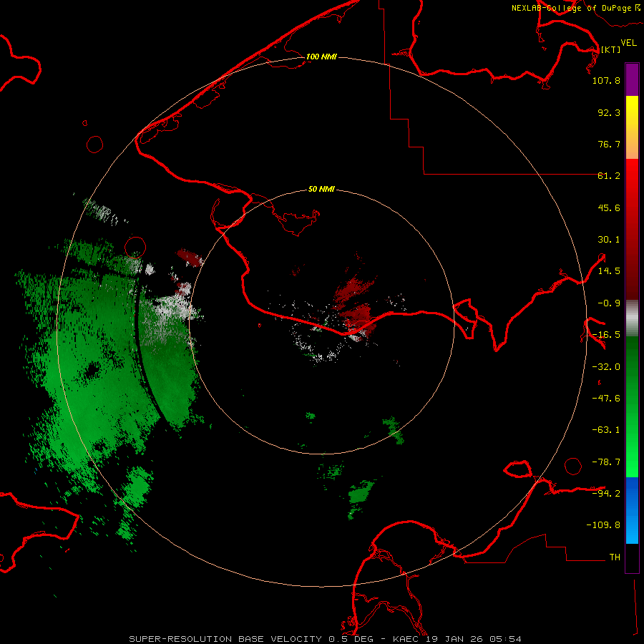Click the dark red outbound velocity patch near center
The width and height of the screenshot is (644, 644).
tap(355, 306)
